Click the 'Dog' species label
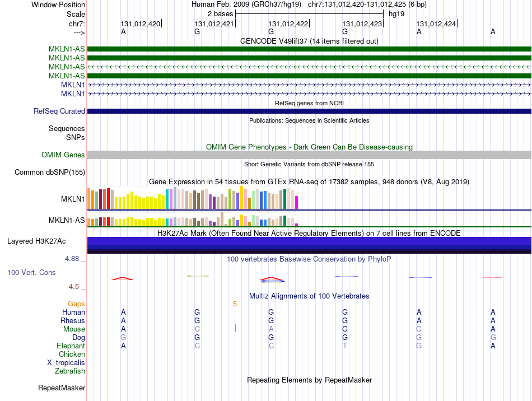 point(78,338)
